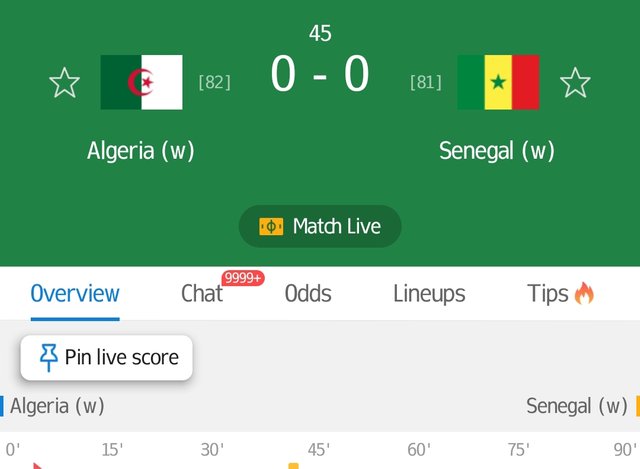
Task: Open the Lineups tab
Action: click(429, 293)
